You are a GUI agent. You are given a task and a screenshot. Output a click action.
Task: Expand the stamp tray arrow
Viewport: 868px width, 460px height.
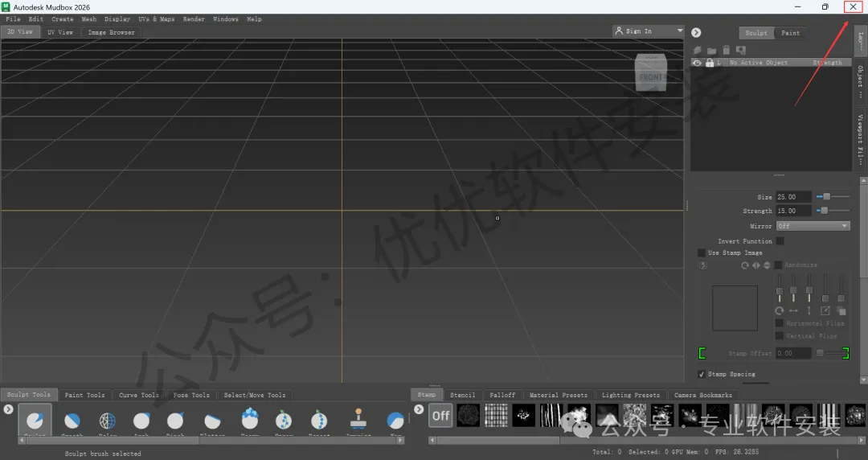coord(419,409)
